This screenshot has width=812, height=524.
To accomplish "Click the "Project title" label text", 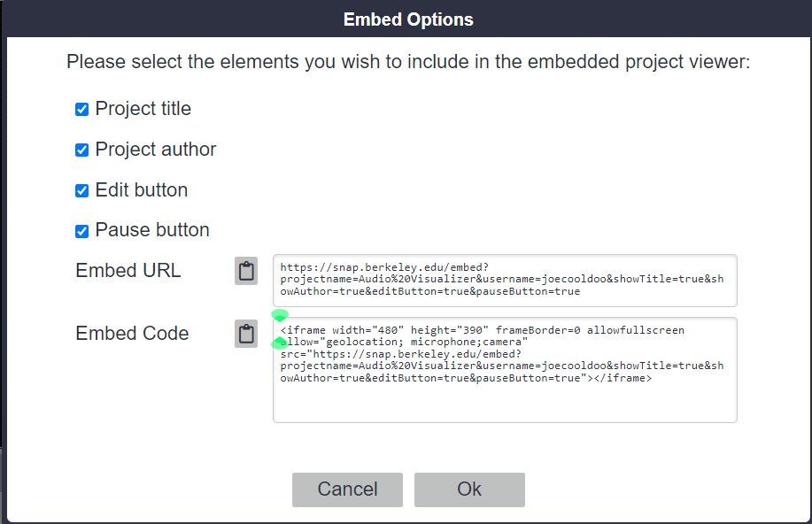I will tap(143, 109).
